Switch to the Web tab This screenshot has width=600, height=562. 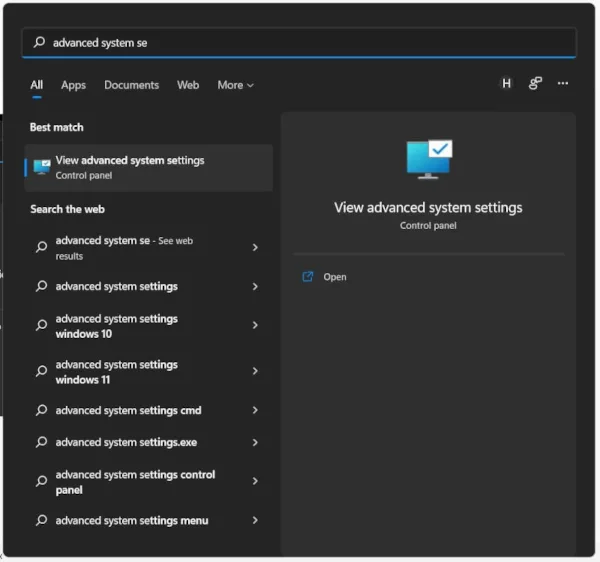click(x=188, y=85)
